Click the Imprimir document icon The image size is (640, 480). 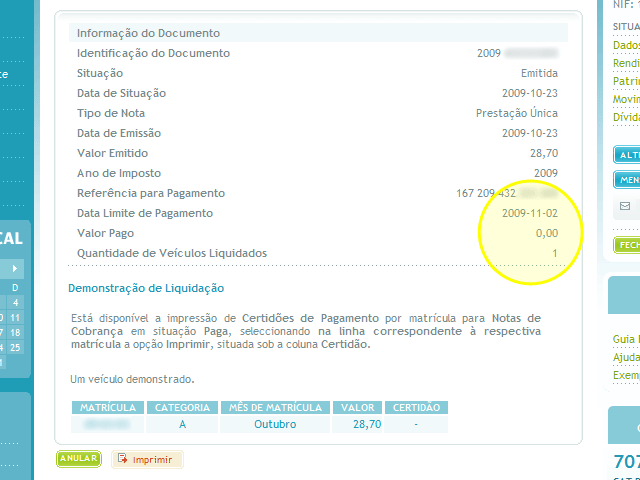tap(122, 459)
